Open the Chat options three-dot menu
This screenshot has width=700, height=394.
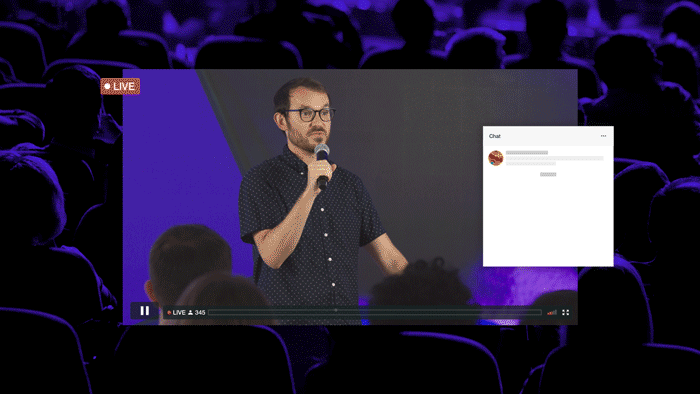click(603, 136)
